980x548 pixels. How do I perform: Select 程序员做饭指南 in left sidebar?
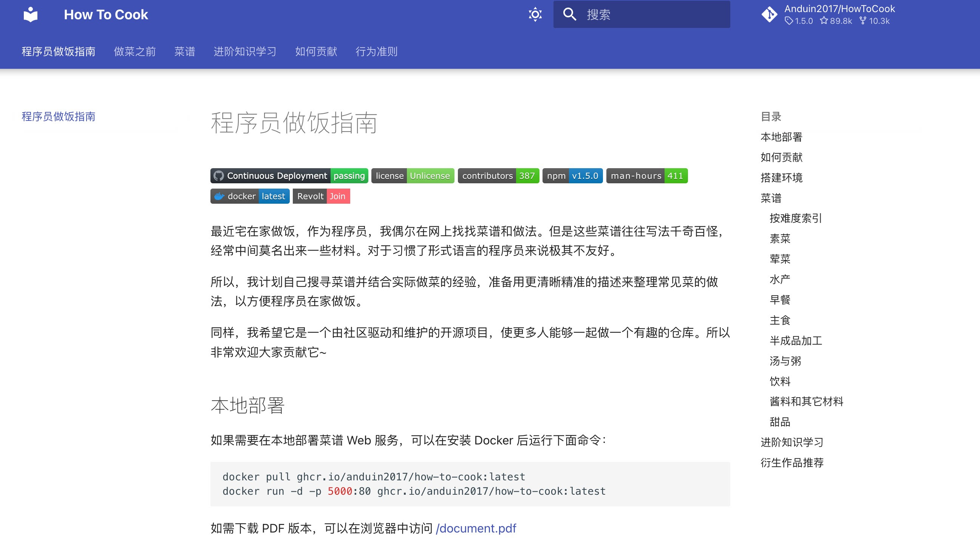tap(59, 117)
